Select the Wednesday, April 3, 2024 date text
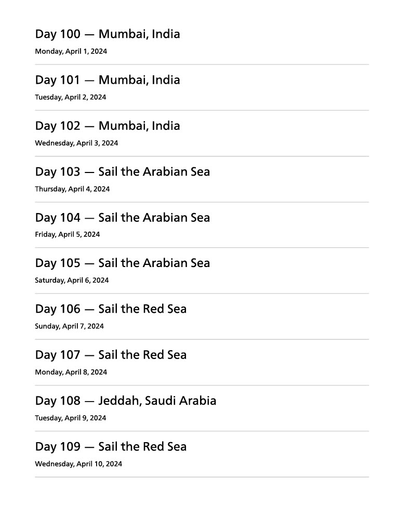411x532 pixels. [x=76, y=143]
